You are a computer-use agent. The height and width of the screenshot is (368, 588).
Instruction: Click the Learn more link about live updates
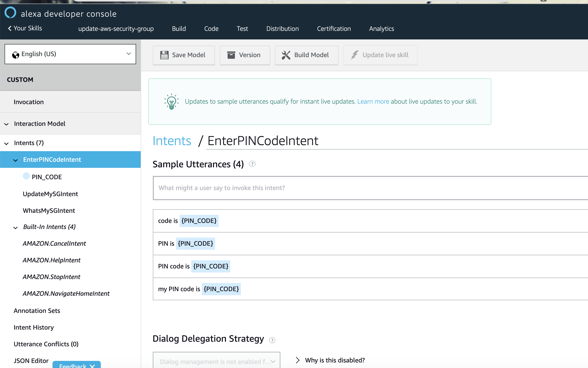(373, 101)
